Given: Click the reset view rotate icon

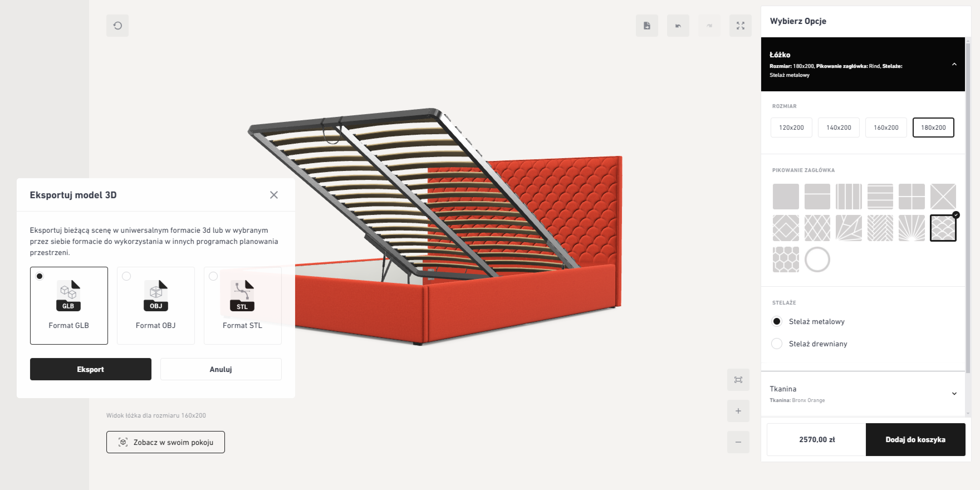Looking at the screenshot, I should click(117, 26).
